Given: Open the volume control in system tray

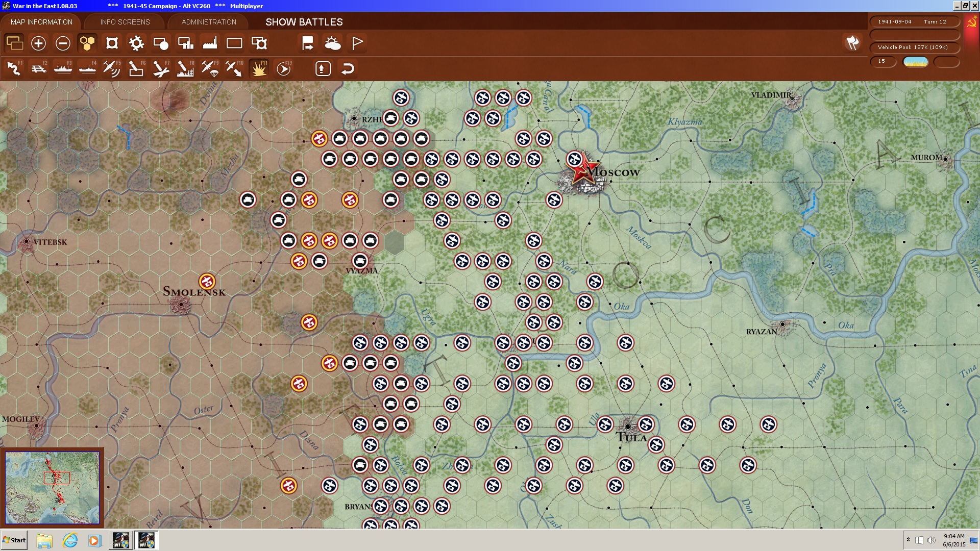Looking at the screenshot, I should tap(932, 540).
